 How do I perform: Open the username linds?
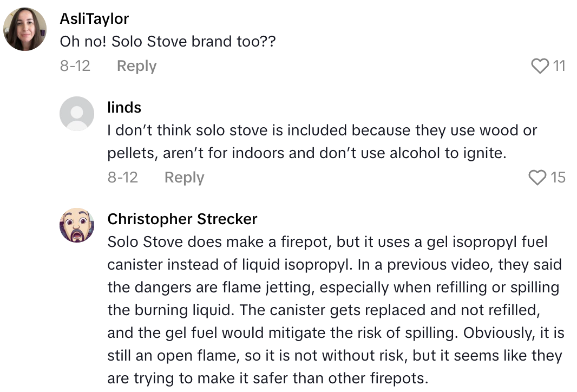(x=124, y=107)
